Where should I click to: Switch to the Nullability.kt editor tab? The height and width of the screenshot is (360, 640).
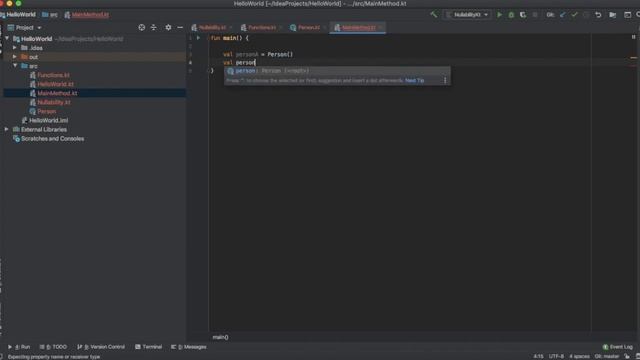(x=211, y=27)
